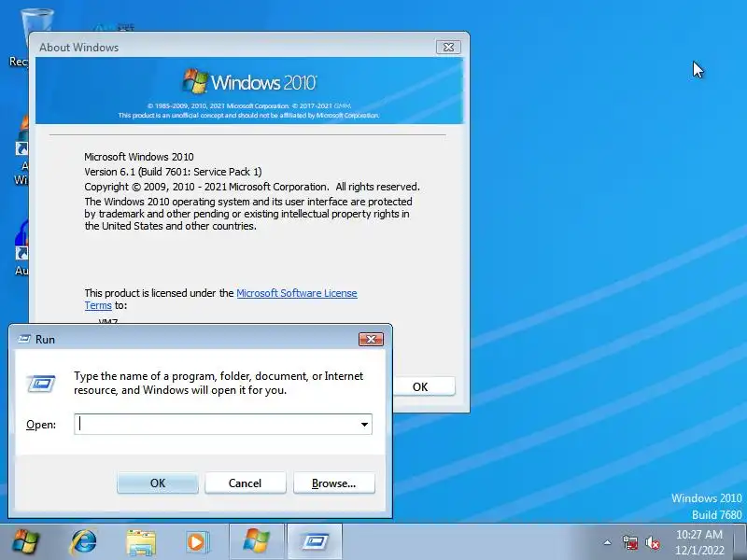Cancel the Run dialog
Image resolution: width=747 pixels, height=560 pixels.
coord(245,483)
